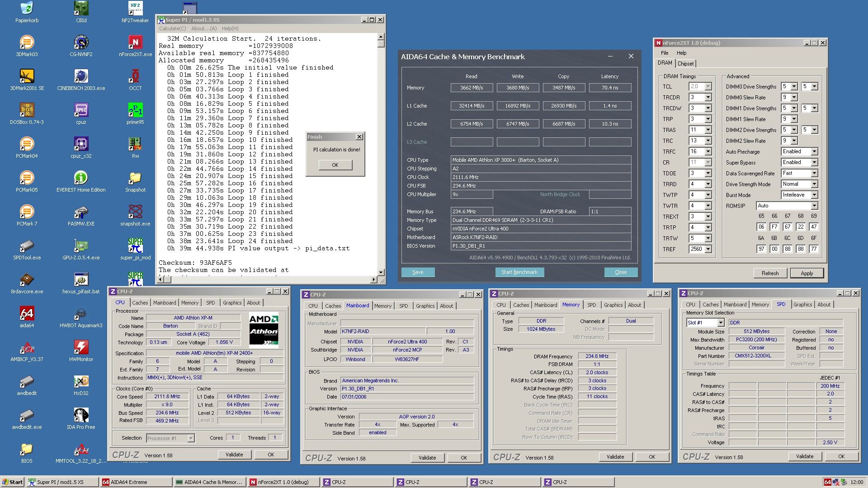Open the Auto Precharge dropdown

[x=814, y=152]
